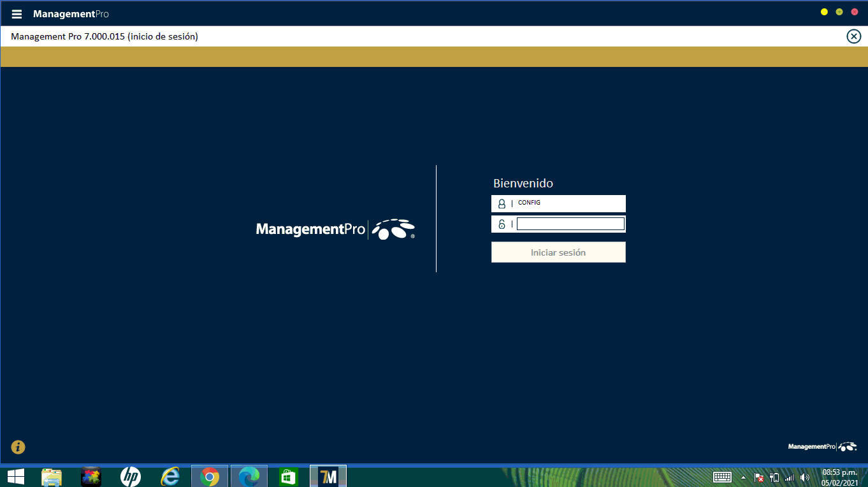Click the ManagementPro logo at bottom right
This screenshot has height=487, width=868.
click(822, 447)
